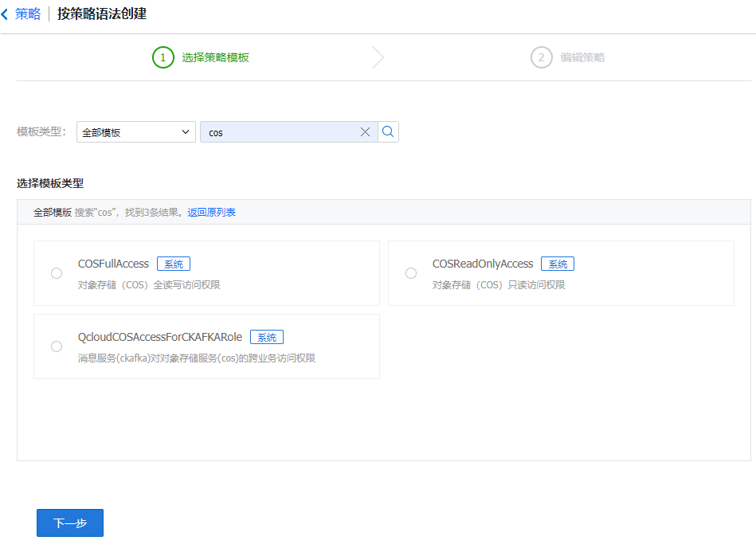Image resolution: width=756 pixels, height=544 pixels.
Task: Click the back arrow next to 策略
Action: [x=7, y=14]
